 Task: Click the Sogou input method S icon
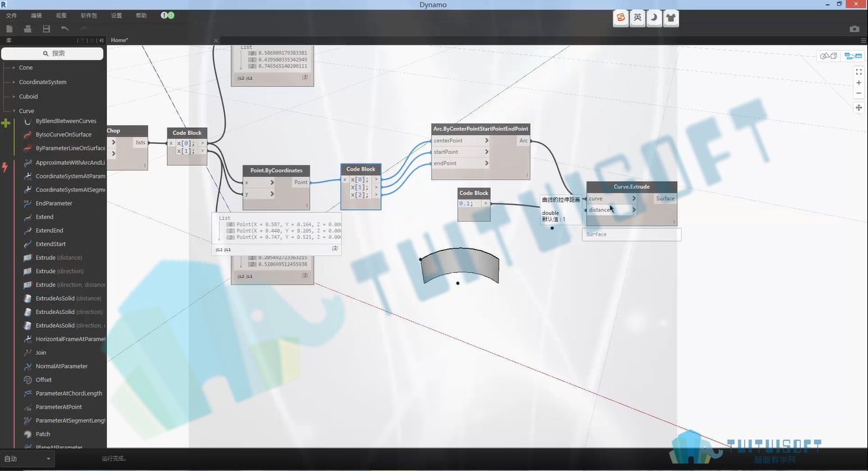click(x=621, y=18)
